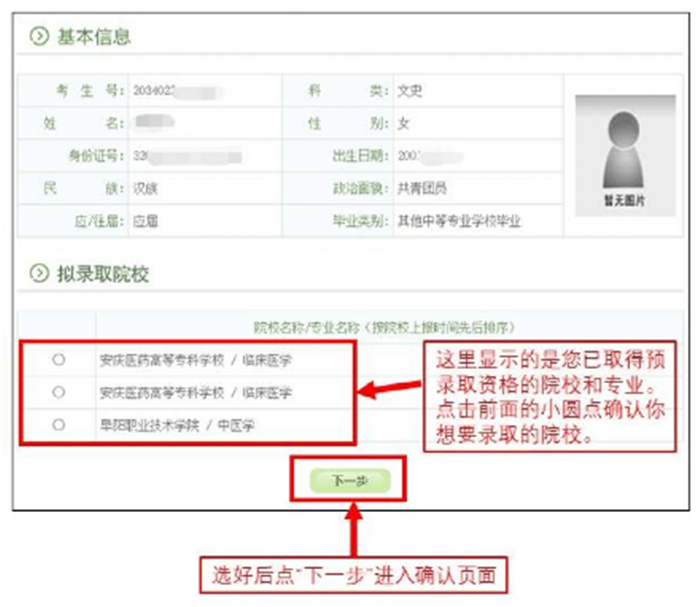Click the 阜阳职业技术学院 / 中医学 row text

pos(177,425)
